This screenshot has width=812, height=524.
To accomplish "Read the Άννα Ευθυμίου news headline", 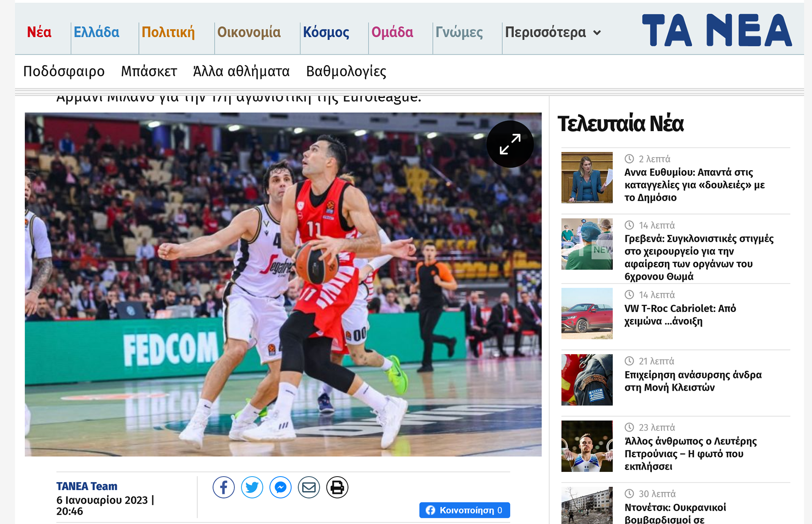I will (694, 185).
